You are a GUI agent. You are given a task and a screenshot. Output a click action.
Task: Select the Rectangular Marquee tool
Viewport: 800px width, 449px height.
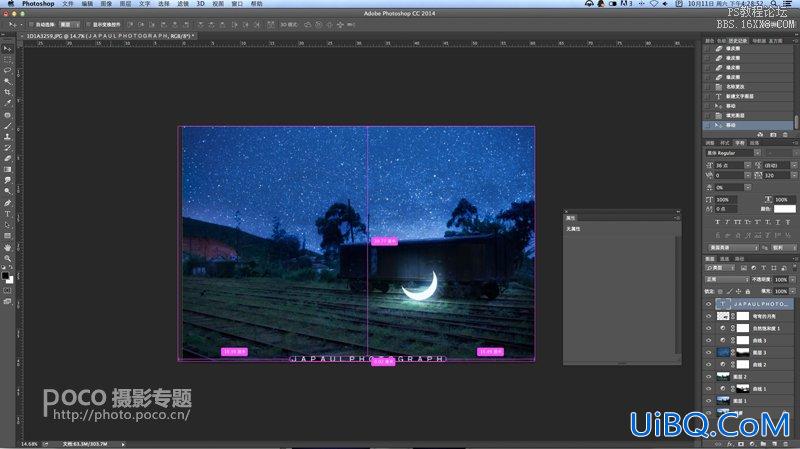coord(7,60)
